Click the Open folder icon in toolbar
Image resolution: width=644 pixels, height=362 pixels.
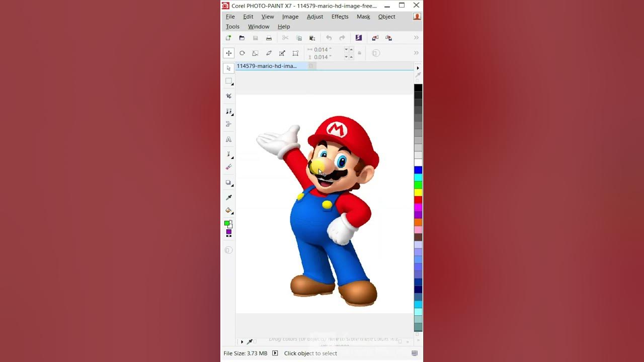242,38
